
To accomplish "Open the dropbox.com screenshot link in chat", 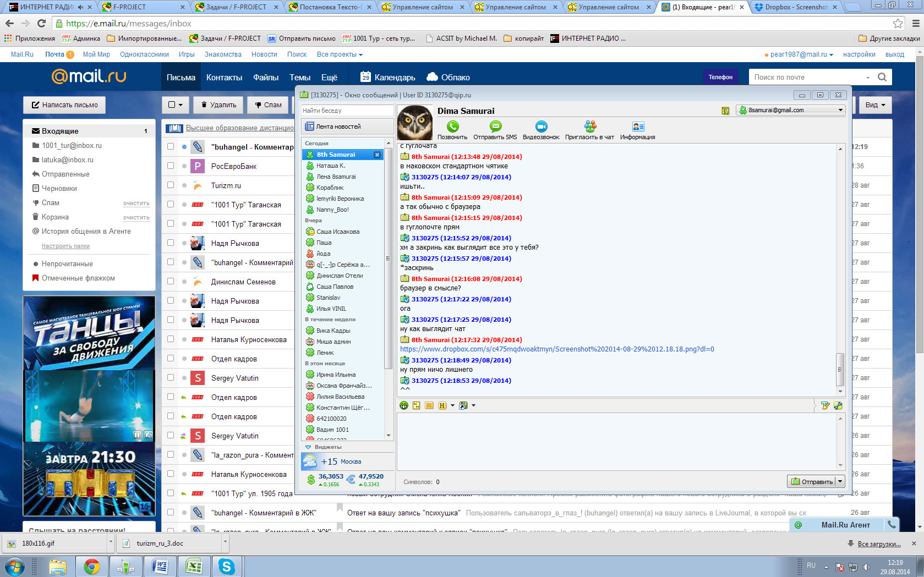I will tap(557, 349).
